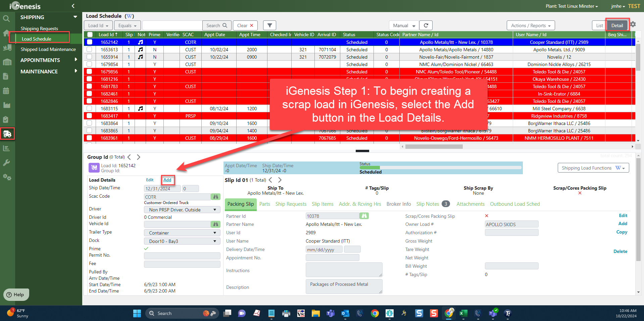Open the Driver type dropdown
This screenshot has width=644, height=321.
pyautogui.click(x=182, y=210)
